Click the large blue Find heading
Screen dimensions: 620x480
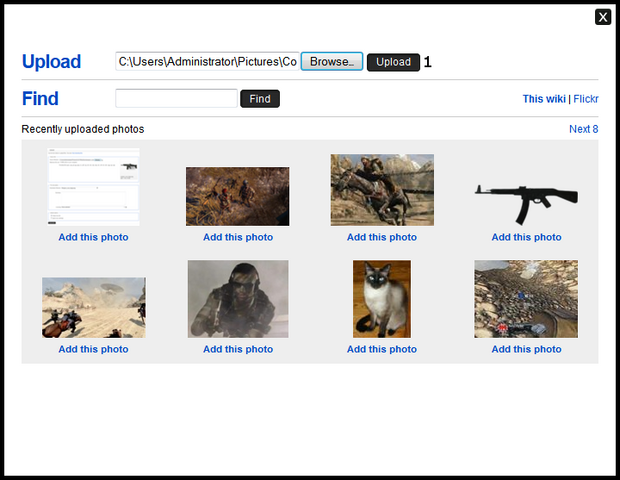click(x=40, y=98)
